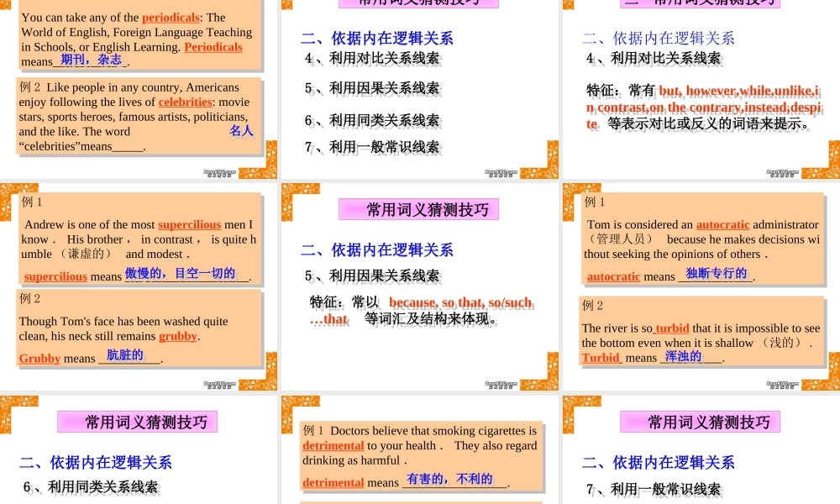
Task: Click "6、利用同类关系线索" on the bottom-row slide
Action: (91, 487)
